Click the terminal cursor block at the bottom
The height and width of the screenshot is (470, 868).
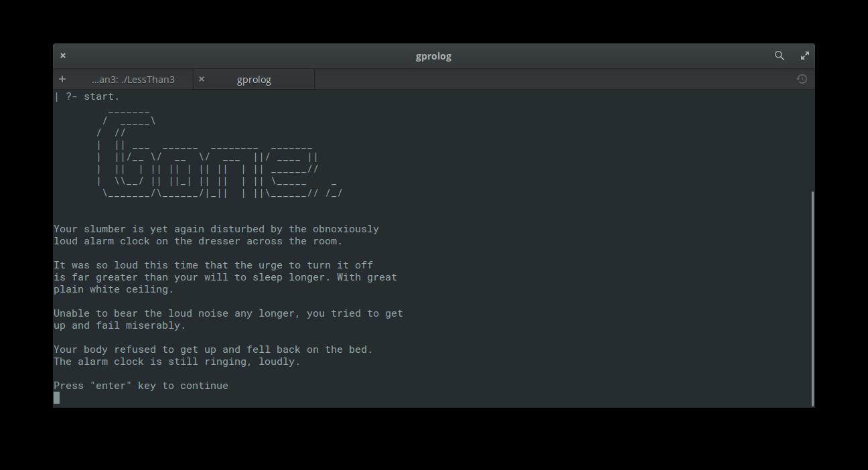point(56,398)
